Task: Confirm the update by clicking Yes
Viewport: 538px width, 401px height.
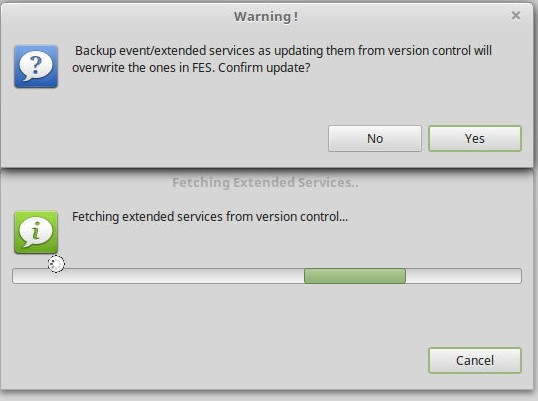Action: coord(475,139)
